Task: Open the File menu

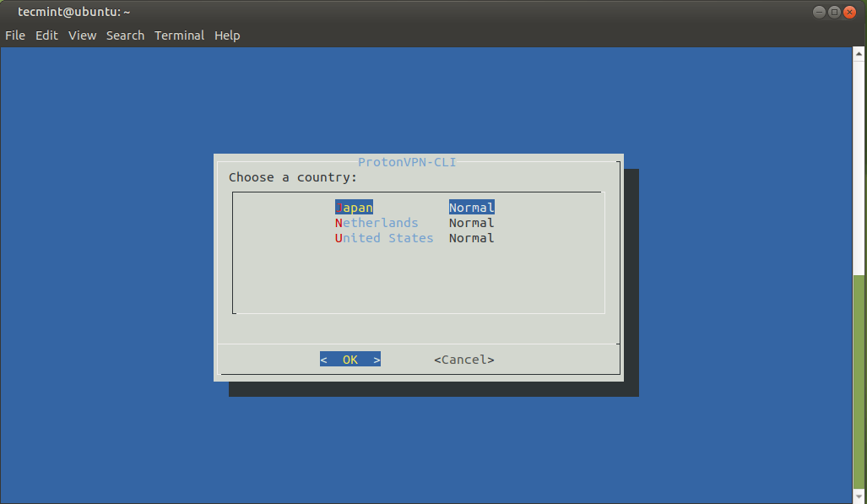Action: [x=15, y=35]
